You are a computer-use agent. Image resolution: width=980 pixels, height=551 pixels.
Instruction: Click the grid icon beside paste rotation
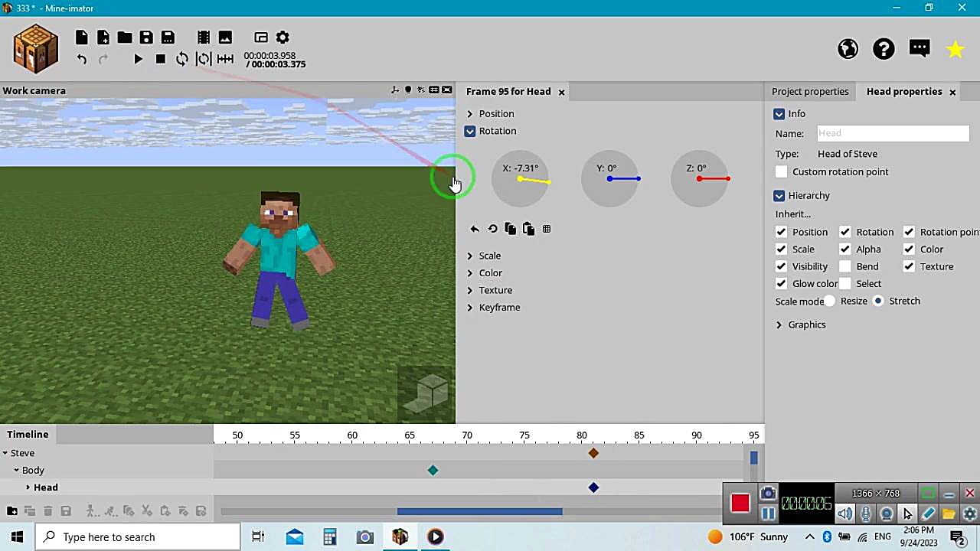pyautogui.click(x=547, y=229)
